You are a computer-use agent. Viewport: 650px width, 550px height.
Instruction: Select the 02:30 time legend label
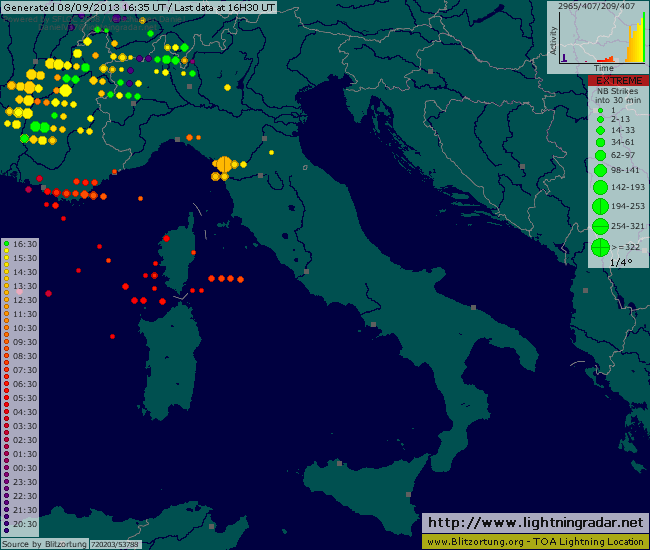point(25,440)
